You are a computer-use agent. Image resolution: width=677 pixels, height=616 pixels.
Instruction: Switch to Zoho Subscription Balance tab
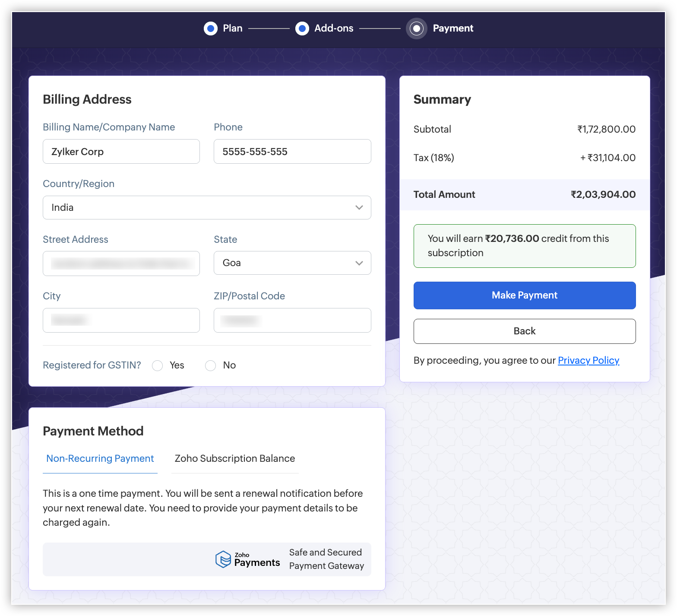tap(234, 459)
